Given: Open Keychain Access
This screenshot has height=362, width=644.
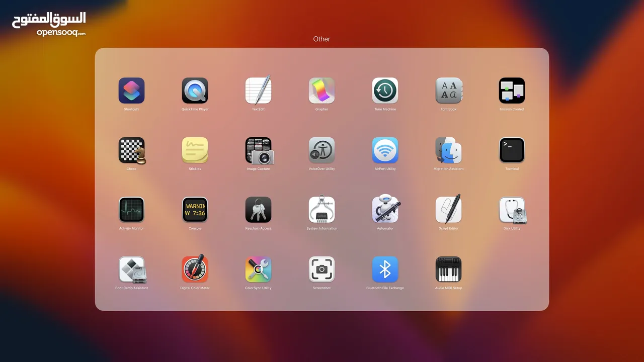Looking at the screenshot, I should coord(258,210).
